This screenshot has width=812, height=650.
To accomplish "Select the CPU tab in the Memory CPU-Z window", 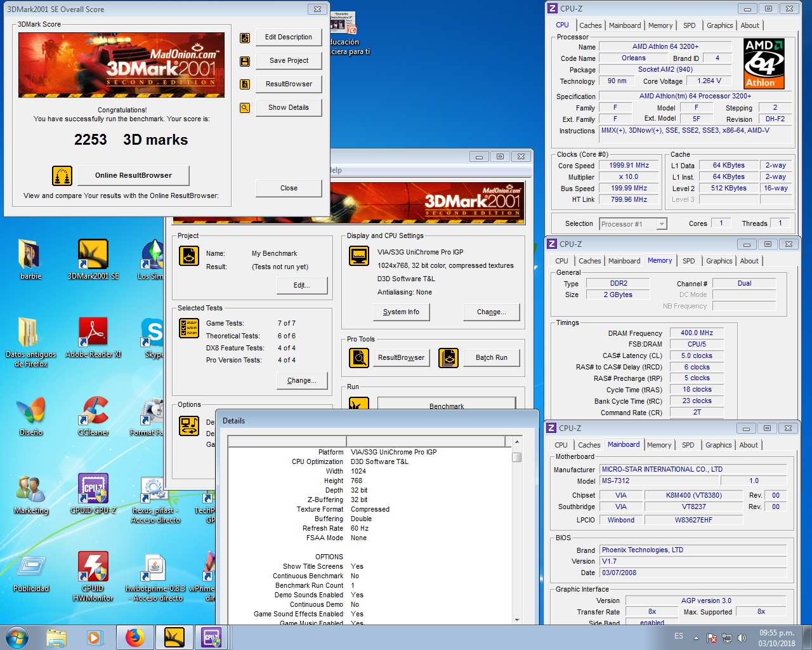I will [561, 261].
